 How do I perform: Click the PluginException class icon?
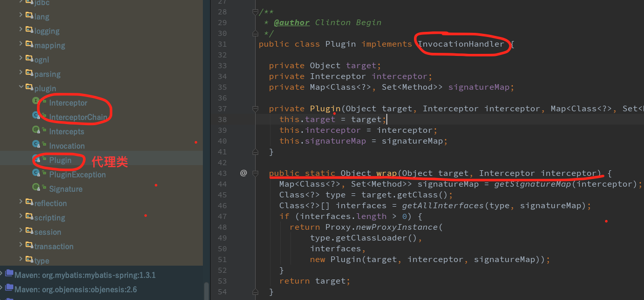pyautogui.click(x=36, y=174)
